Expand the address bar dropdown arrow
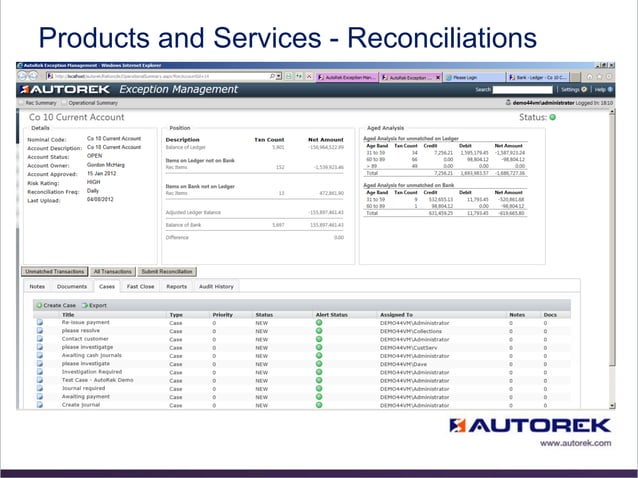638x478 pixels. pyautogui.click(x=279, y=76)
